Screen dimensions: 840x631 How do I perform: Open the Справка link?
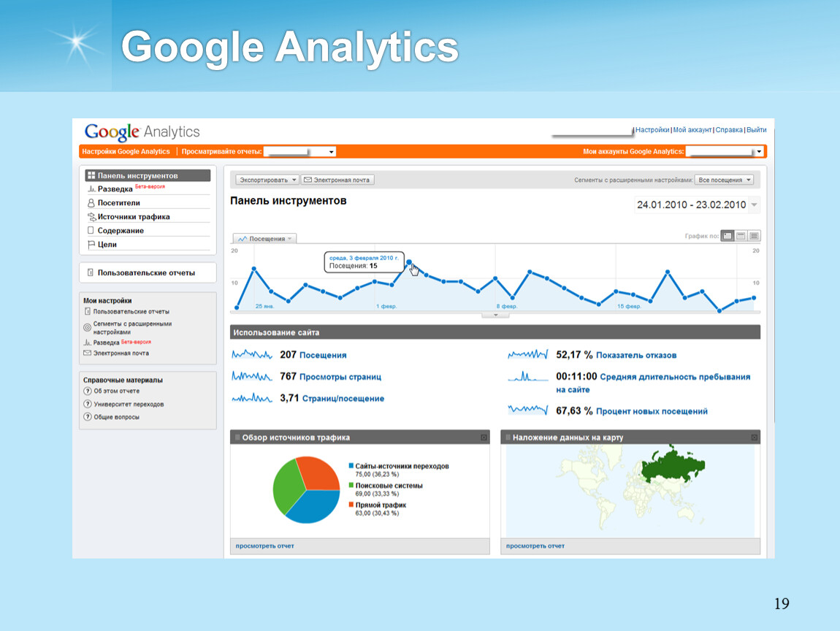click(x=729, y=129)
